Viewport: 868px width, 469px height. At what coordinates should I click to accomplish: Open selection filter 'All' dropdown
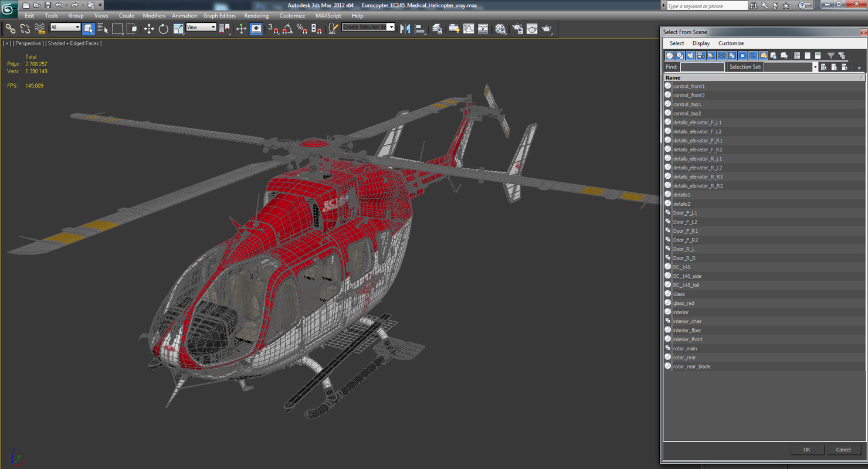point(65,28)
